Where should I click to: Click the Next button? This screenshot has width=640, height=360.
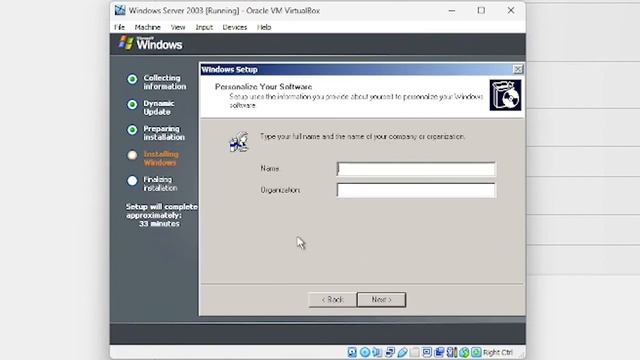381,300
